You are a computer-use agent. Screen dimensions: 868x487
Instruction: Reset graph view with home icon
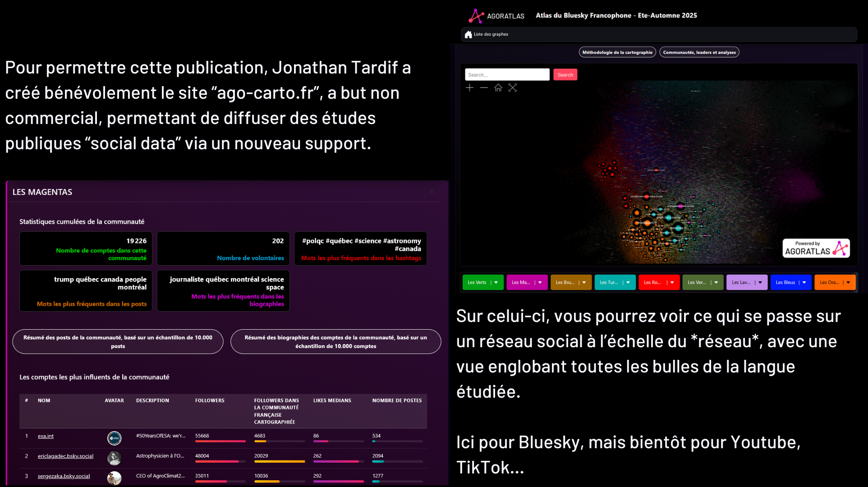498,88
